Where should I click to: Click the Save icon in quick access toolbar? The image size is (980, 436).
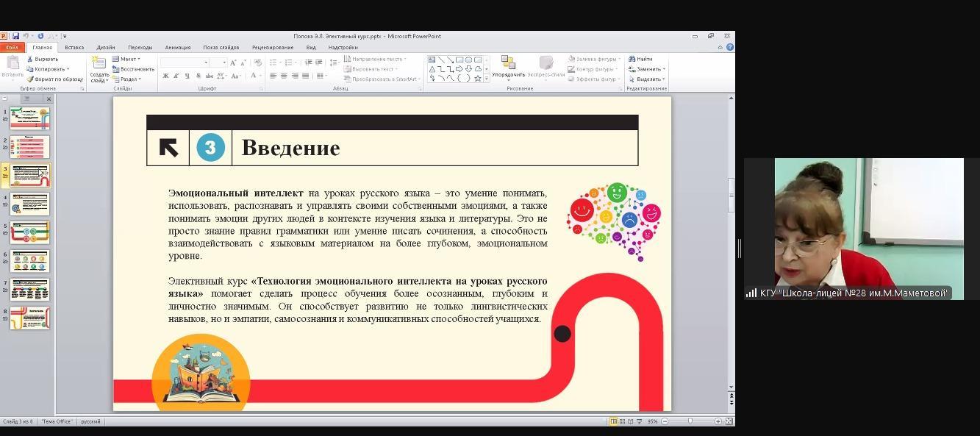[15, 36]
